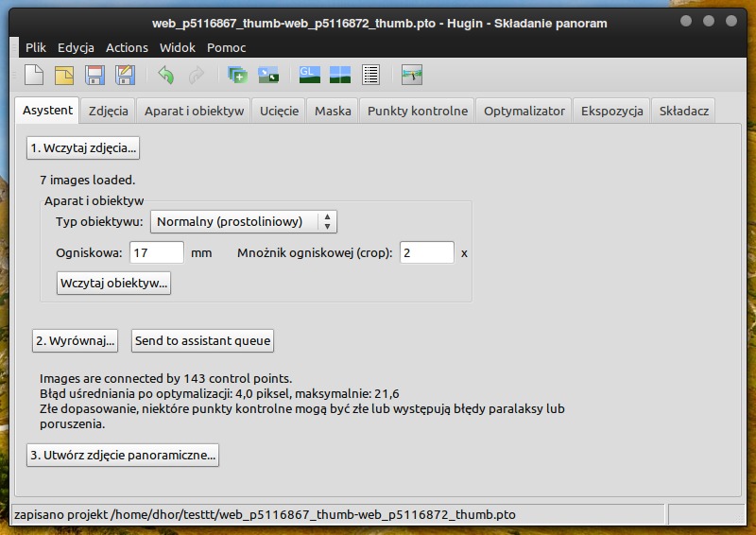Open the panorama preview window icon
756x535 pixels.
[340, 75]
